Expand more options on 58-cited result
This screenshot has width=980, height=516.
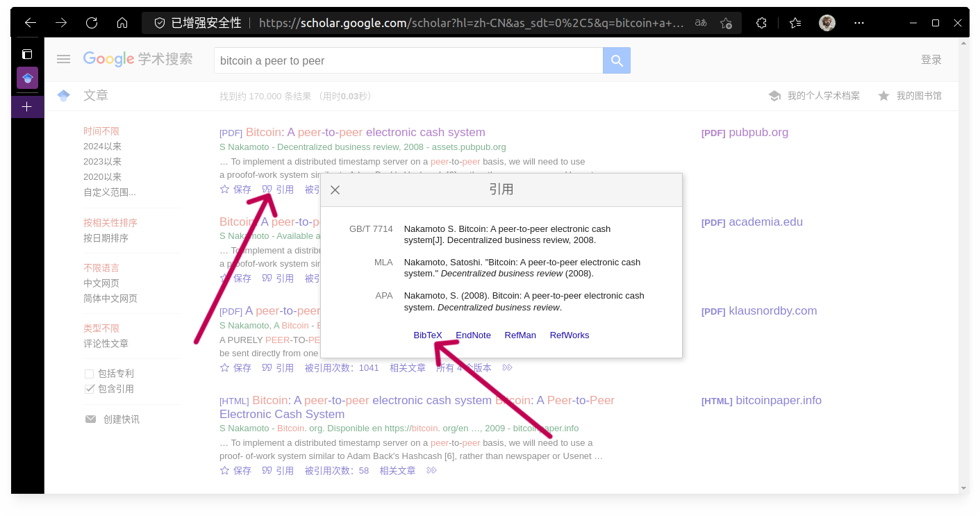pyautogui.click(x=431, y=471)
